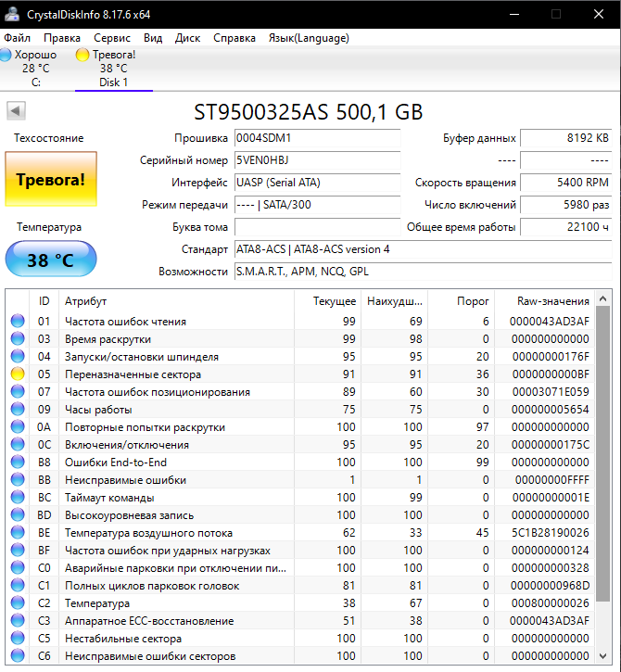Open the Вид menu
The height and width of the screenshot is (672, 621).
153,38
